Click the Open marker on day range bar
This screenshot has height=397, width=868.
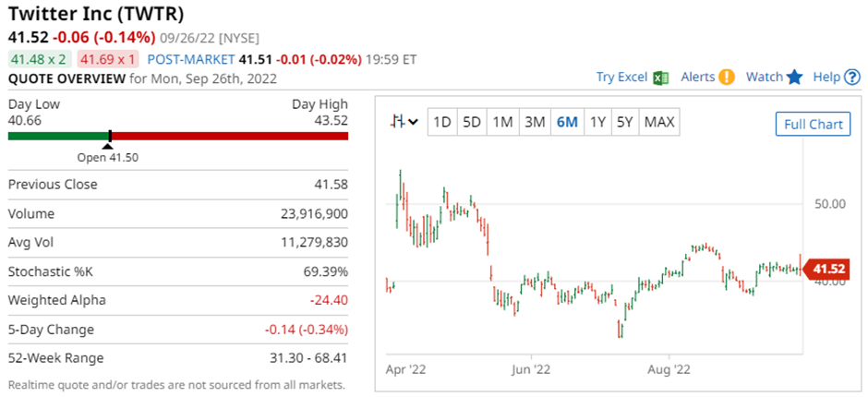(110, 139)
